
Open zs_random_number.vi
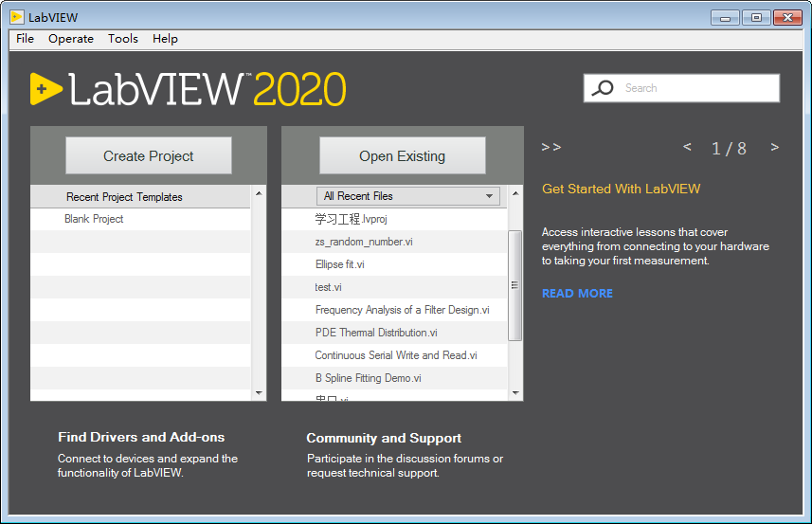(394, 242)
